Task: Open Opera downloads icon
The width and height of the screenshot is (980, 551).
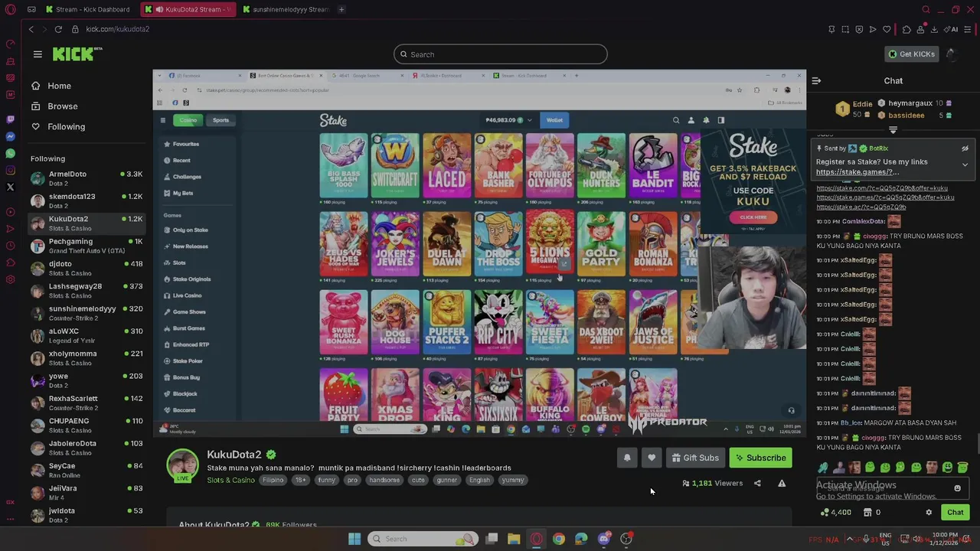Action: click(x=934, y=29)
